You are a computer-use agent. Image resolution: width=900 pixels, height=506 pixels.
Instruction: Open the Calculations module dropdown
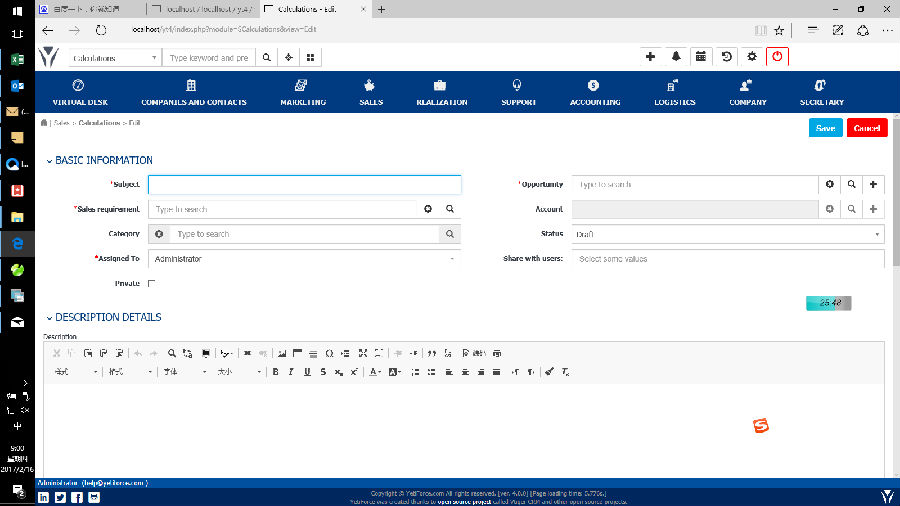point(114,57)
